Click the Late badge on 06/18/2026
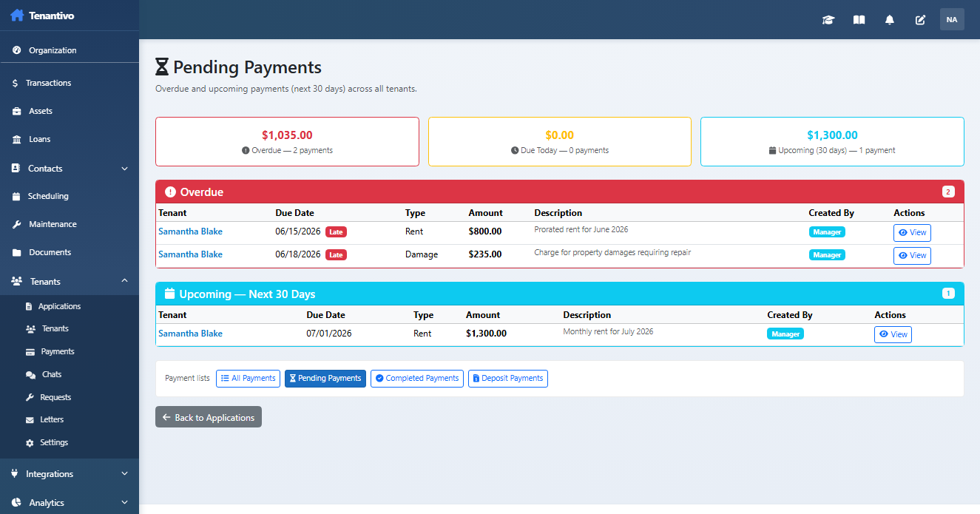The height and width of the screenshot is (514, 980). click(x=336, y=255)
